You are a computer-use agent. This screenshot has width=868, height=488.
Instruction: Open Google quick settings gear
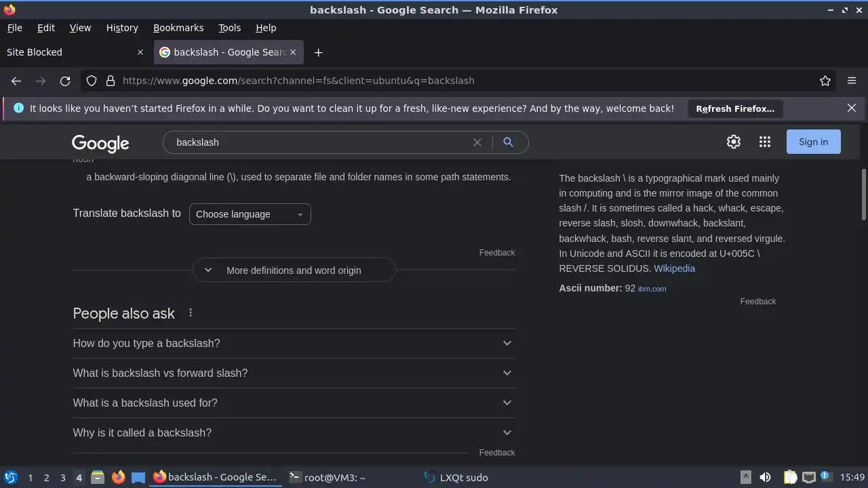(734, 142)
